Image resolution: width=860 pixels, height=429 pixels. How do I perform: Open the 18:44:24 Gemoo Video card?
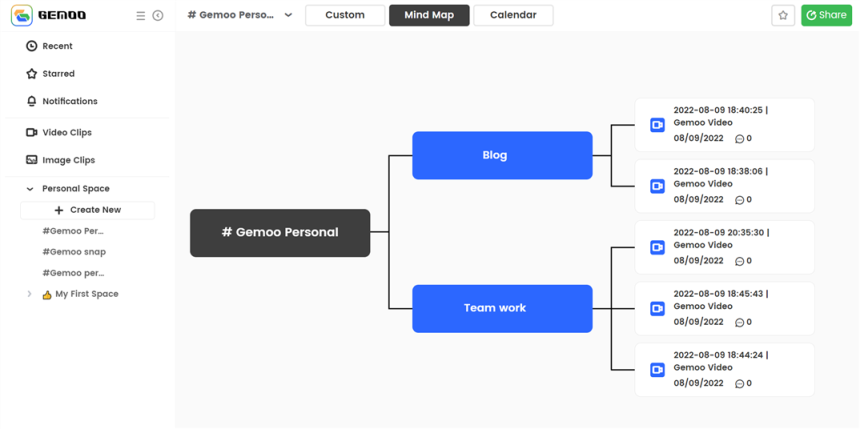coord(725,370)
